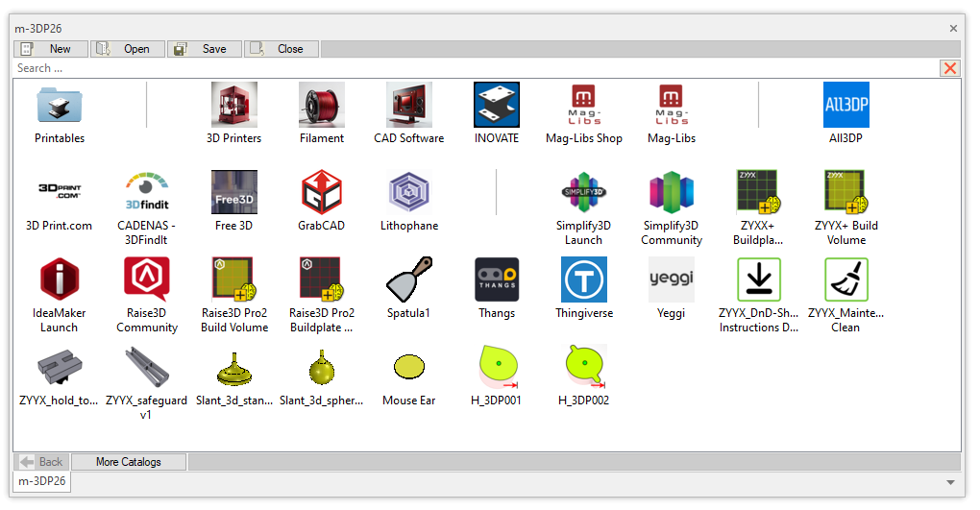This screenshot has width=980, height=510.
Task: Launch the GrabCAD catalog item
Action: click(x=322, y=193)
